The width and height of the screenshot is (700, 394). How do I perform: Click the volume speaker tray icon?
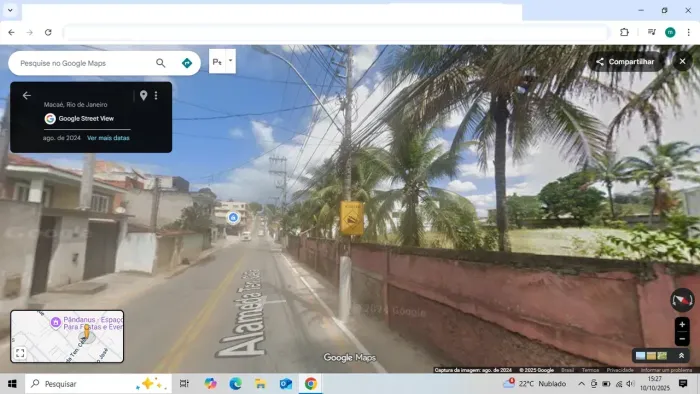pyautogui.click(x=630, y=384)
